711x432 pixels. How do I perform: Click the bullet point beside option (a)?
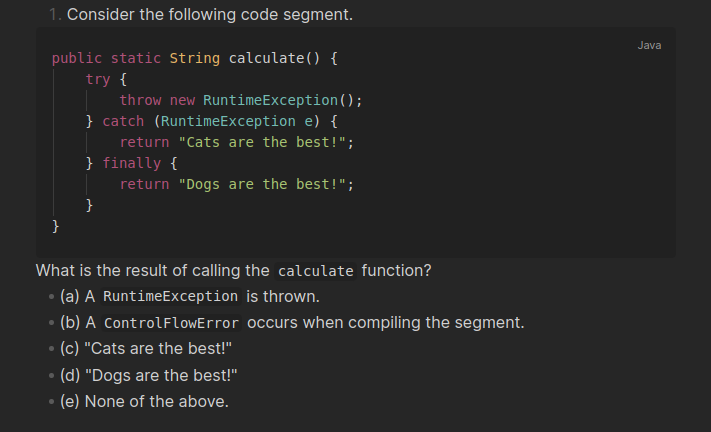pyautogui.click(x=50, y=297)
